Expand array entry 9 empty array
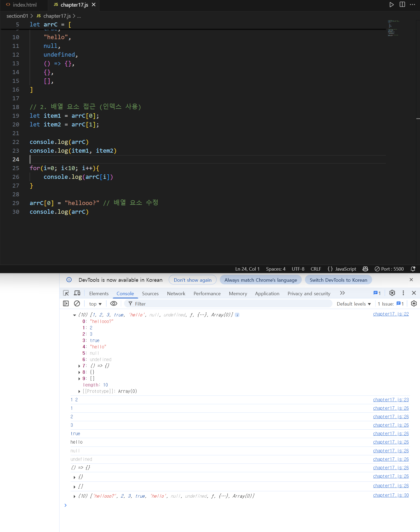The width and height of the screenshot is (420, 532). coord(79,379)
